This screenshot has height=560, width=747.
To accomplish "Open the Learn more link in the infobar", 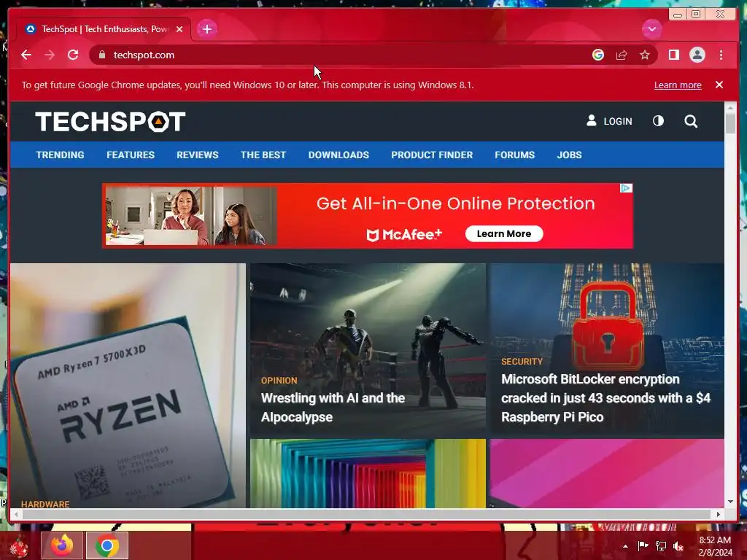I will [678, 85].
